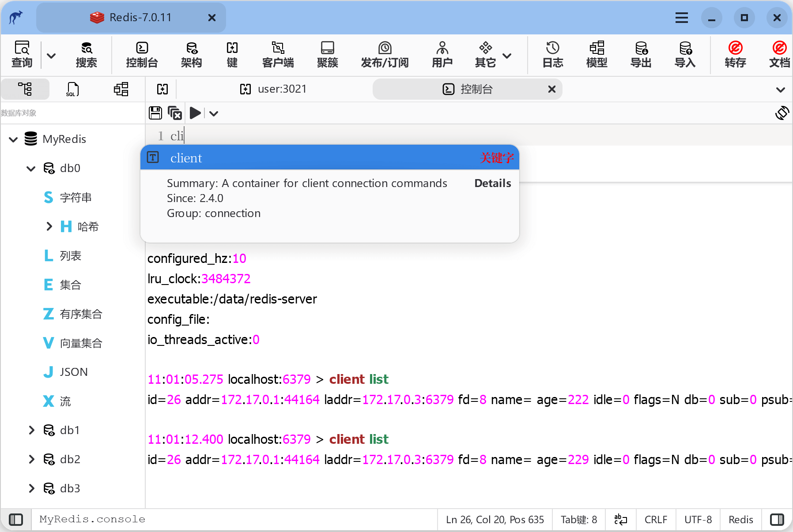Open the 客户端 clients tool
This screenshot has height=532, width=793.
[x=278, y=55]
